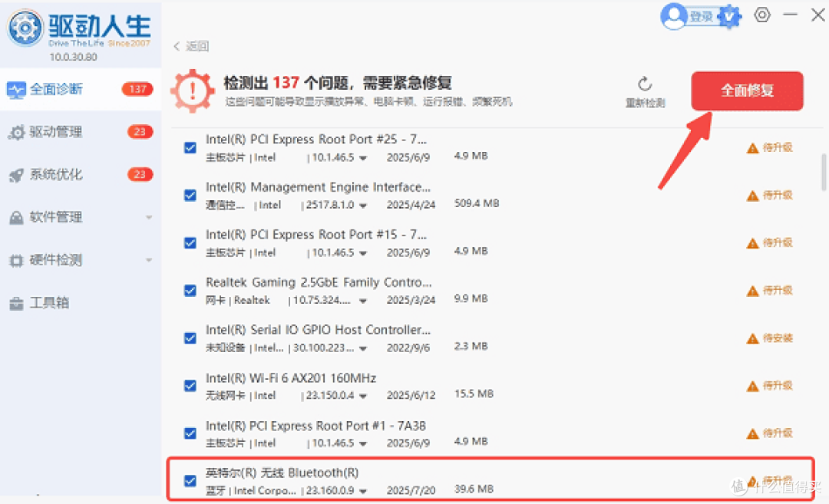Click warning icon for PCI Express Root Port #15
This screenshot has width=829, height=504.
(752, 243)
